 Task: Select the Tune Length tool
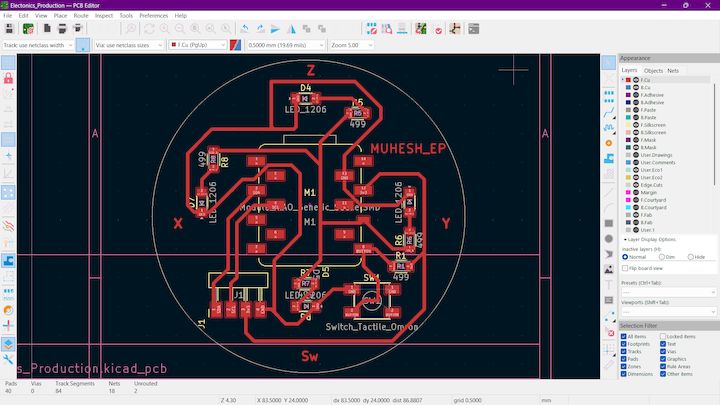tap(608, 127)
